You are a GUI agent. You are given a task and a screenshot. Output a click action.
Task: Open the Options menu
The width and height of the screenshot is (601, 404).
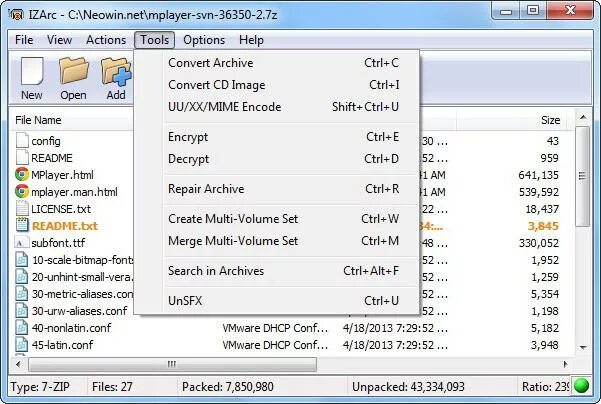click(x=204, y=40)
